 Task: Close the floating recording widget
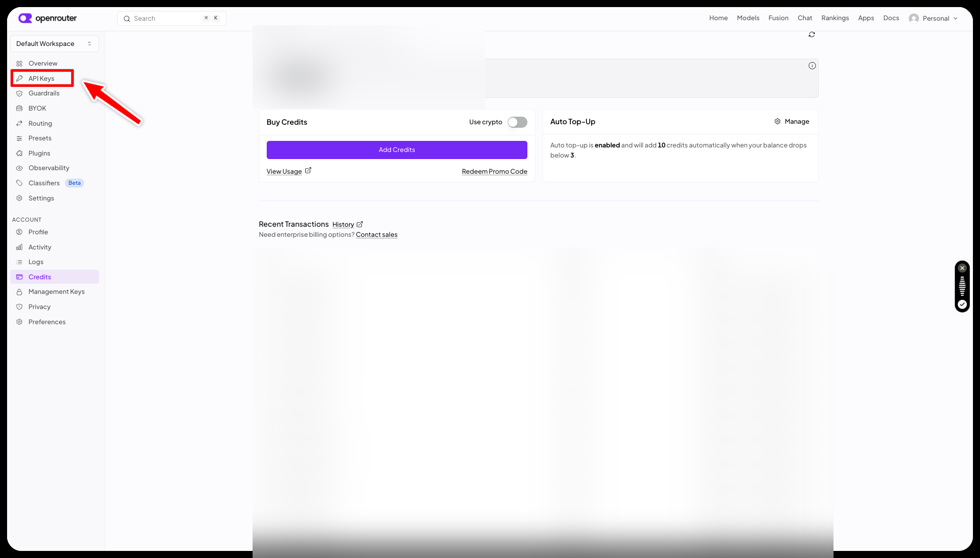(962, 268)
